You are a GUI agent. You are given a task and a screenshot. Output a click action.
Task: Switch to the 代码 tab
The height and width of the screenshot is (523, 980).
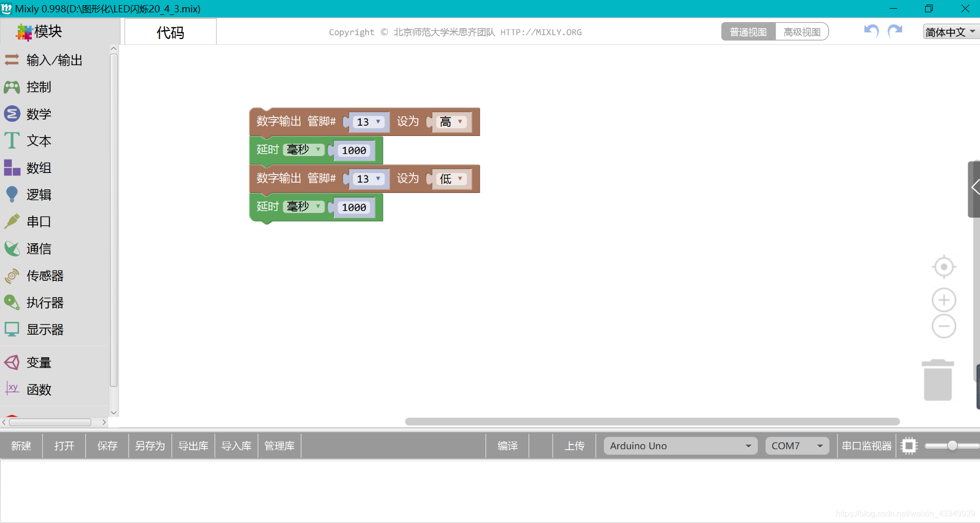click(x=170, y=32)
